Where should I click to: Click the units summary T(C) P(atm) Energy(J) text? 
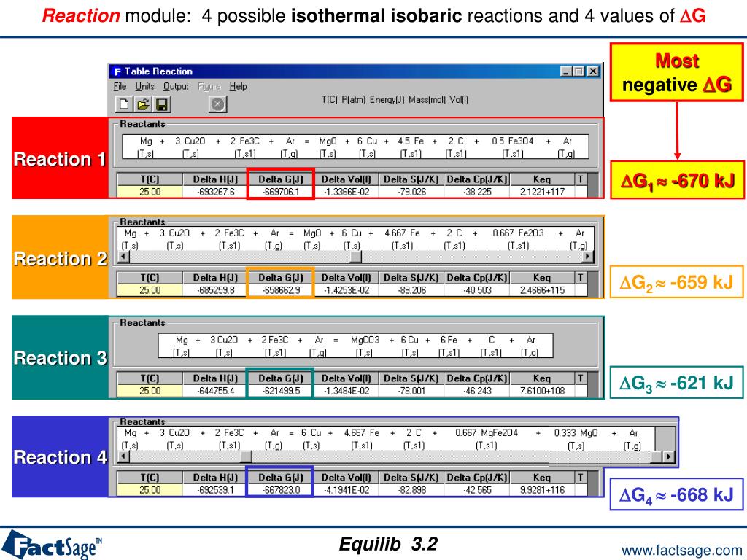(x=395, y=99)
